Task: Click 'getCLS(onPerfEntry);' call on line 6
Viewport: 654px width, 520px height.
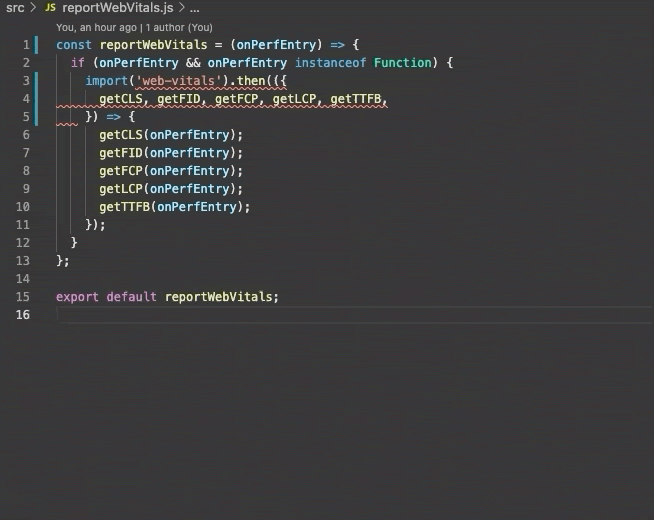Action: pos(171,135)
